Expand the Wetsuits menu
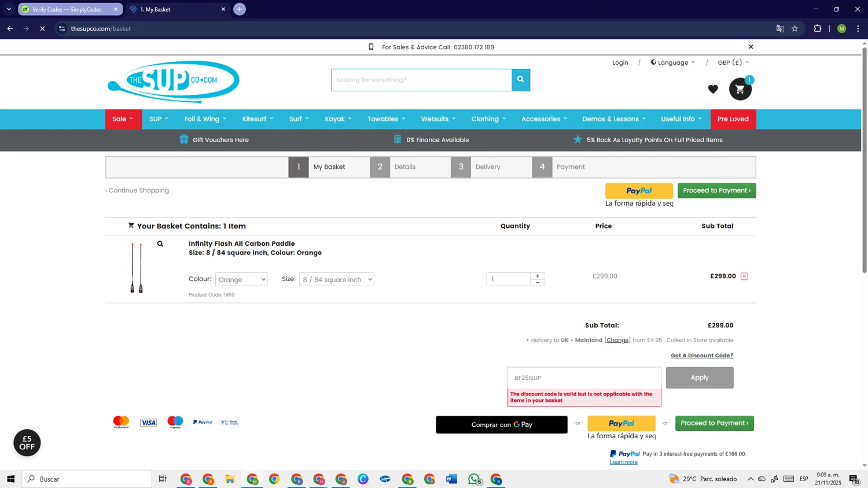 (x=438, y=119)
